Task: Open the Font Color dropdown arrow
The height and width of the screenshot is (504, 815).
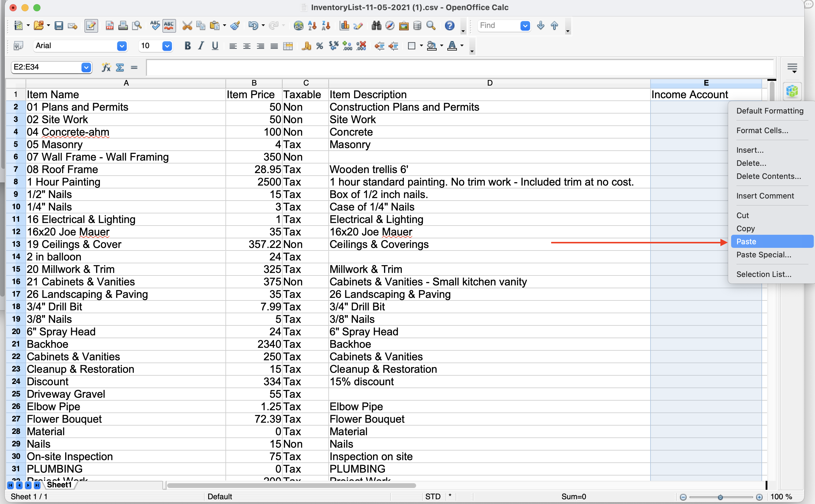Action: (462, 46)
